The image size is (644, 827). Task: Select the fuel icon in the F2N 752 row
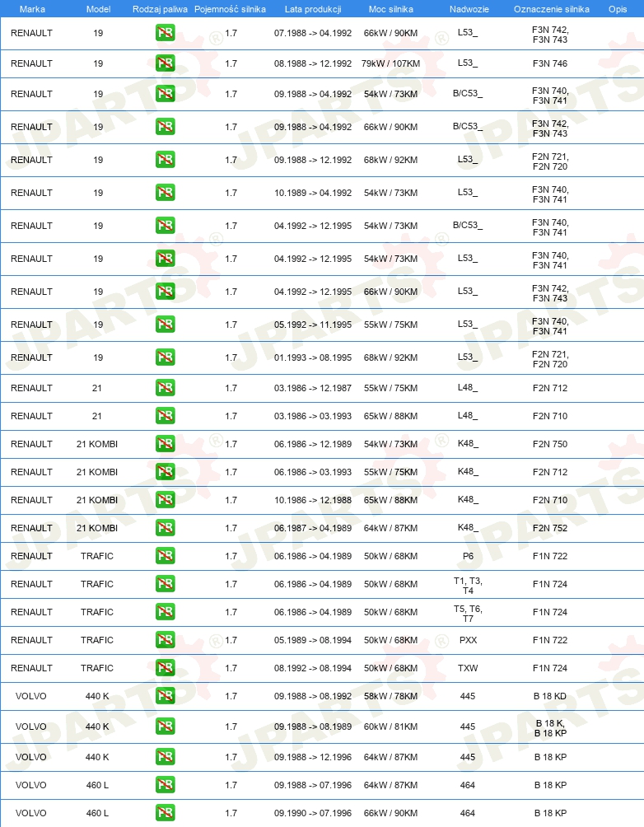[165, 527]
